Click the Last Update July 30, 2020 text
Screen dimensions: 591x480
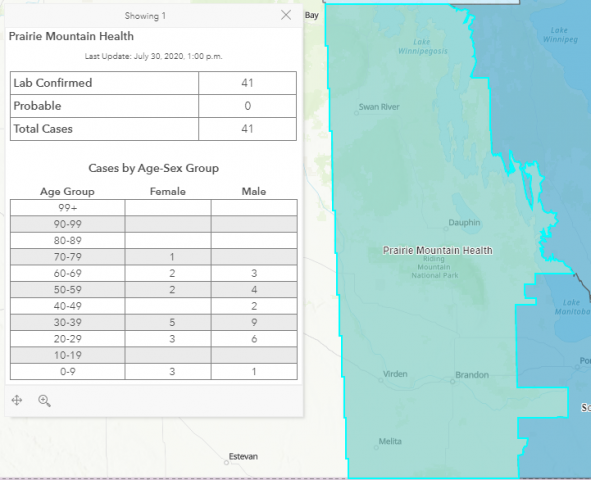coord(153,56)
